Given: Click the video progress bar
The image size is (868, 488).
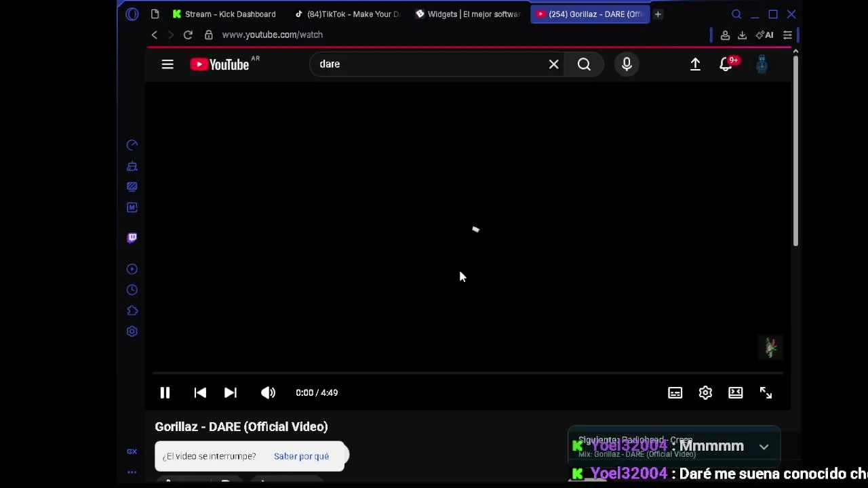Looking at the screenshot, I should click(x=468, y=373).
